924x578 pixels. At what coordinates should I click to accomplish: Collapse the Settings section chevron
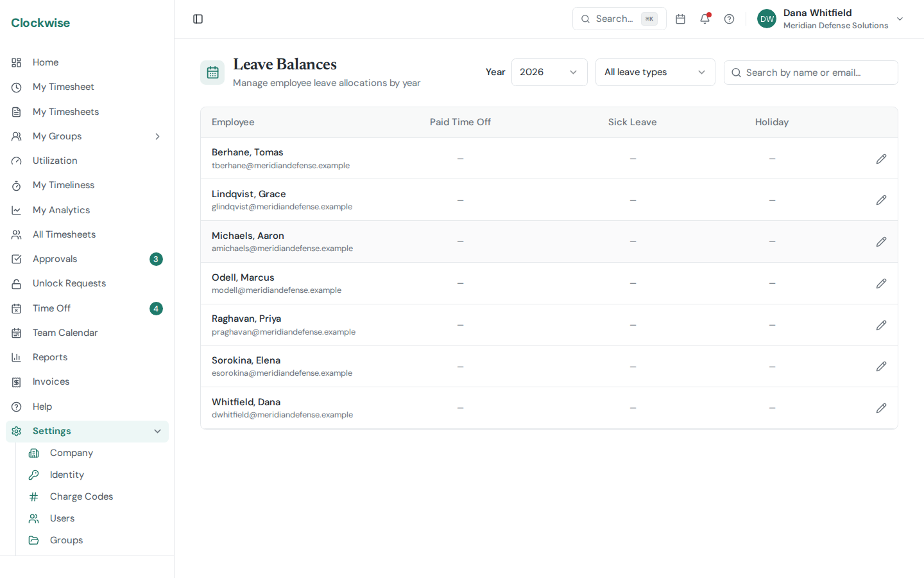(157, 431)
